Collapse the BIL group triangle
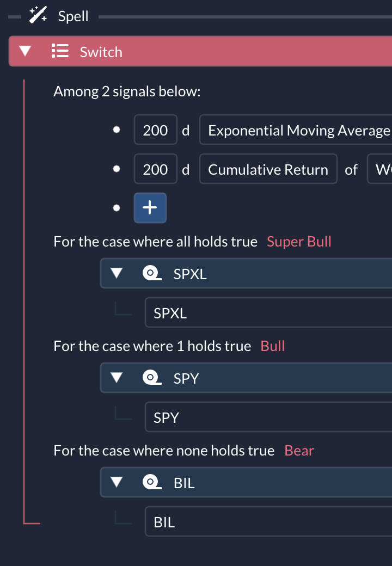This screenshot has height=566, width=392. 116,482
